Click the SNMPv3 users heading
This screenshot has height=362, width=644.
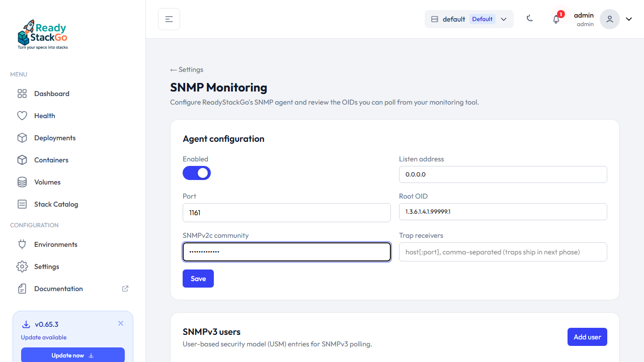pos(211,332)
